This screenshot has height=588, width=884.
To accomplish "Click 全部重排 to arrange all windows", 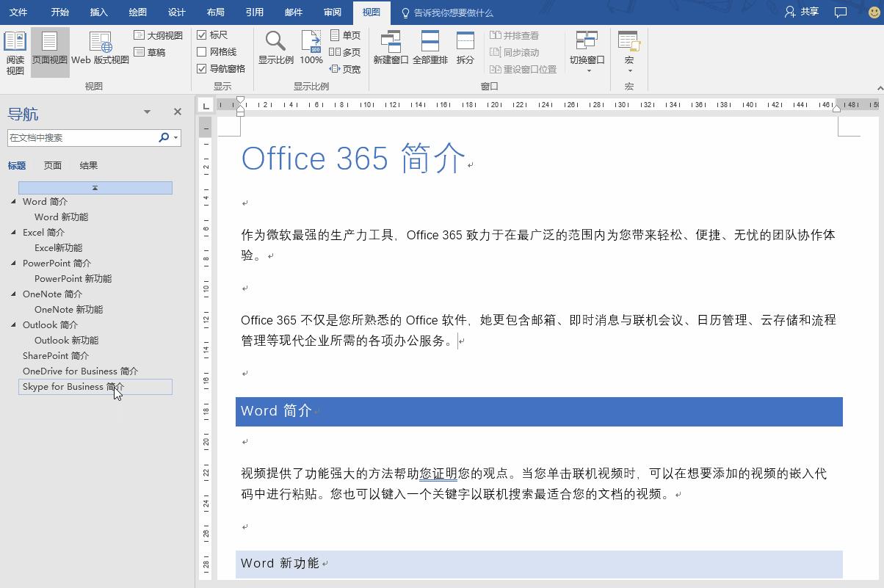I will click(430, 46).
